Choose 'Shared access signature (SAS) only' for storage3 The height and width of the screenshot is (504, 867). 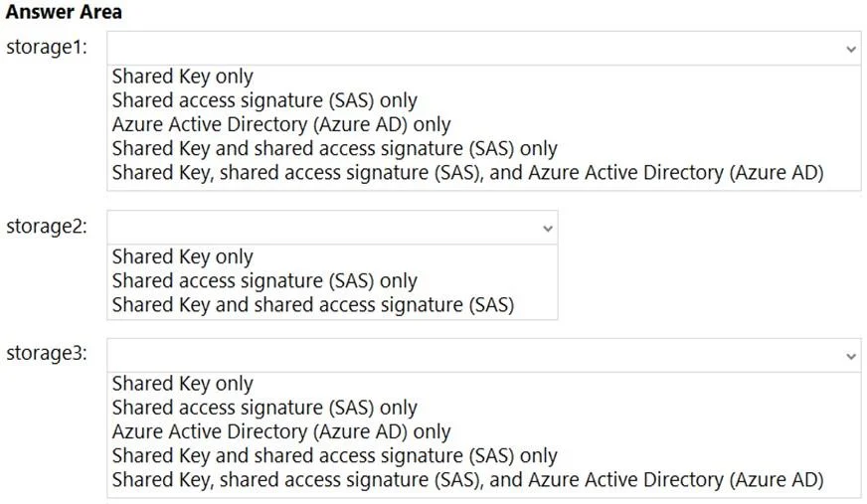coord(264,408)
